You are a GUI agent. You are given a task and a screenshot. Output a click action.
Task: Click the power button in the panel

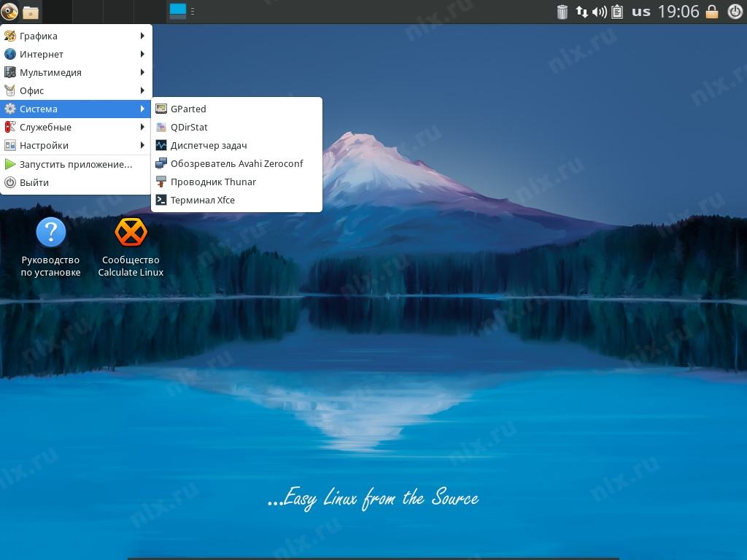pyautogui.click(x=735, y=12)
